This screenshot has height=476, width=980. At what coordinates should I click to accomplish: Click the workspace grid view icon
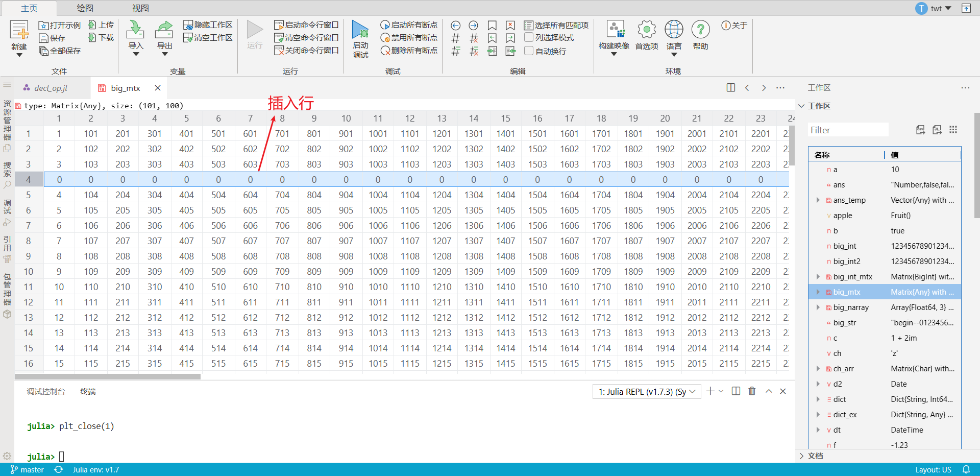[x=953, y=130]
